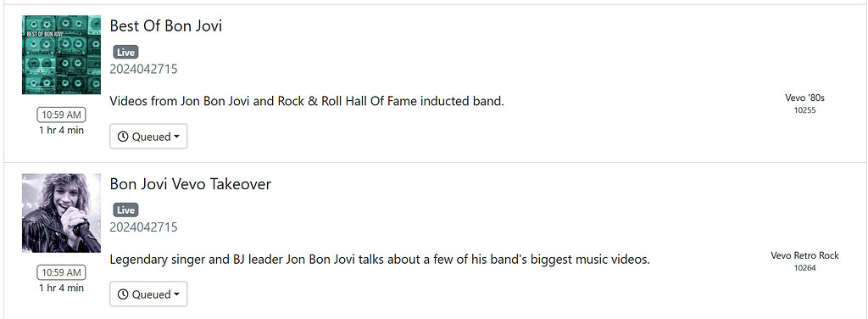Click the 10:59 AM time badge for Best Of Bon Jovi
This screenshot has height=319, width=868.
click(61, 115)
